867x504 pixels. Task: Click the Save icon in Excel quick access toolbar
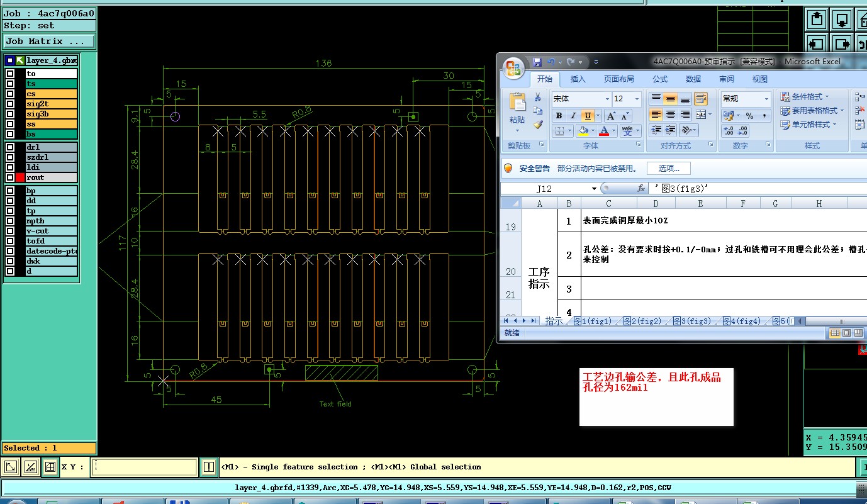[537, 62]
